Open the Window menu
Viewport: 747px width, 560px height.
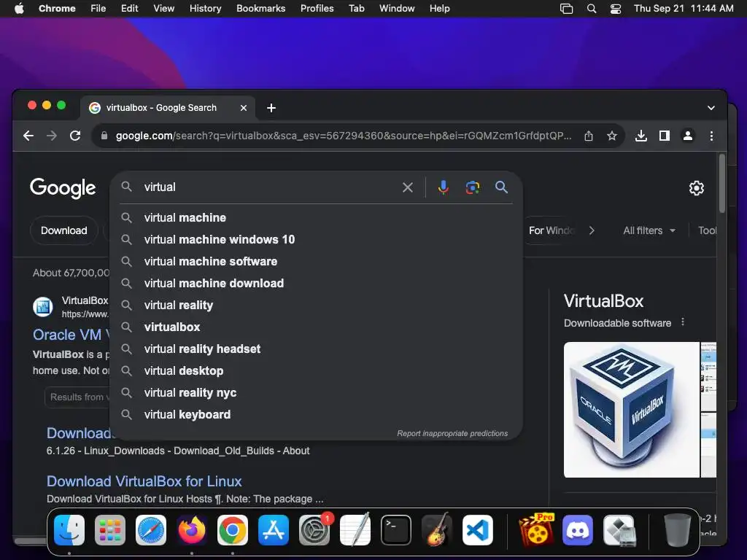pos(397,9)
